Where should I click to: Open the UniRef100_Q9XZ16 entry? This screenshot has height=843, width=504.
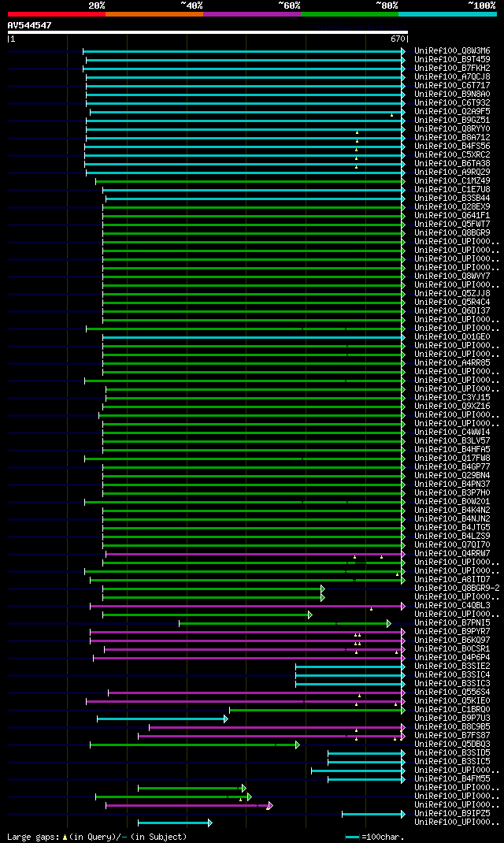452,407
